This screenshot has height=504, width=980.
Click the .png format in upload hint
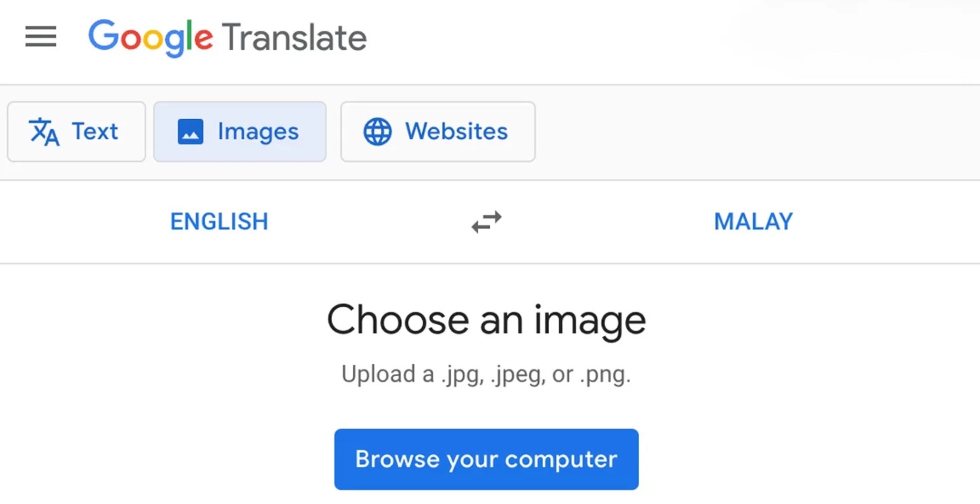[x=605, y=376]
